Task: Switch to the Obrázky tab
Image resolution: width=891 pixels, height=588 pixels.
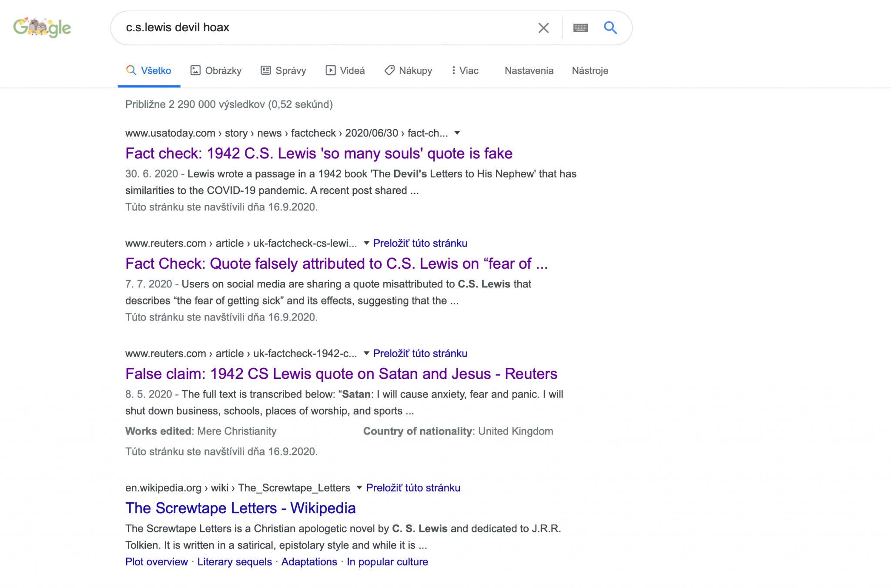Action: 216,70
